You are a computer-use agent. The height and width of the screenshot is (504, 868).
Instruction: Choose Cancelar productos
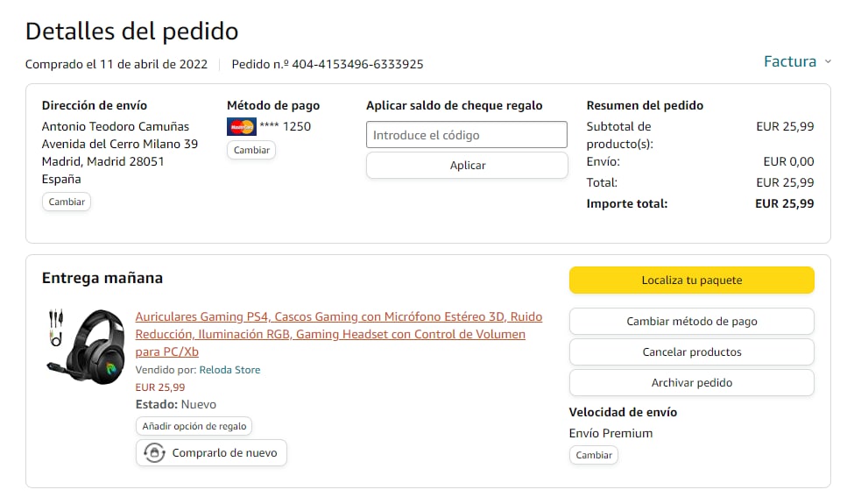[691, 352]
